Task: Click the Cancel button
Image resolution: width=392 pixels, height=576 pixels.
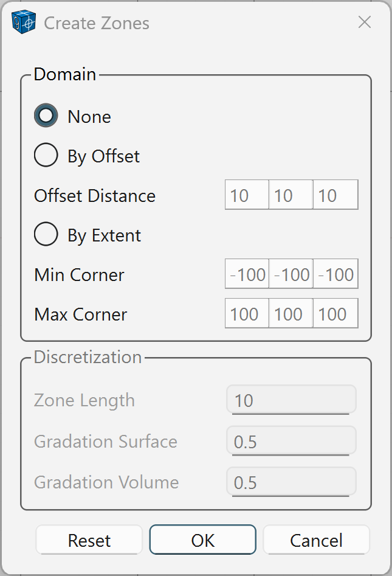Action: [x=316, y=540]
